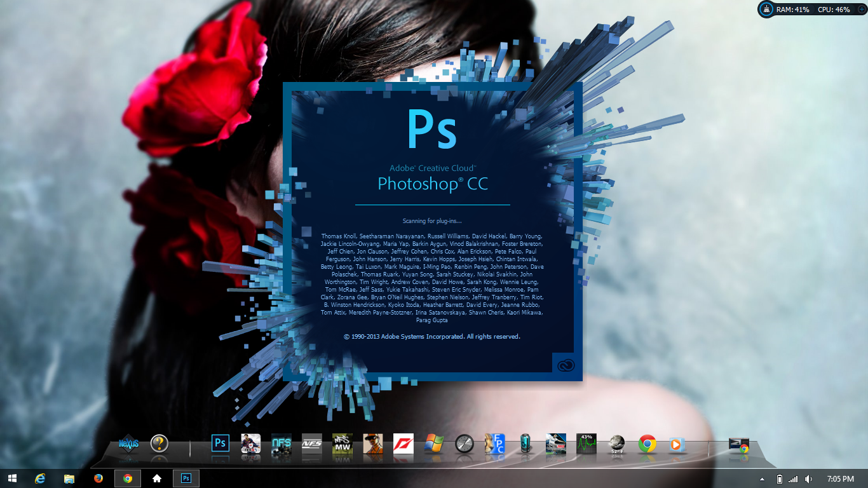Click the Windows flag icon in the dock
The width and height of the screenshot is (868, 488).
[x=434, y=443]
